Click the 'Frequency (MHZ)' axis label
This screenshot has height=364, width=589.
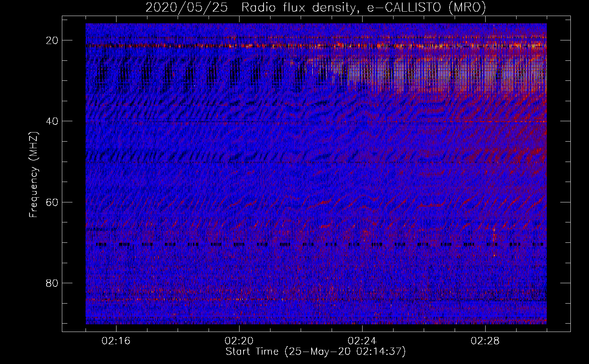(33, 175)
